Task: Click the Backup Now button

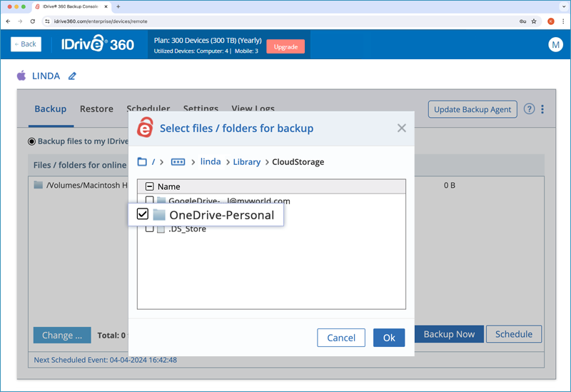Action: (x=450, y=334)
